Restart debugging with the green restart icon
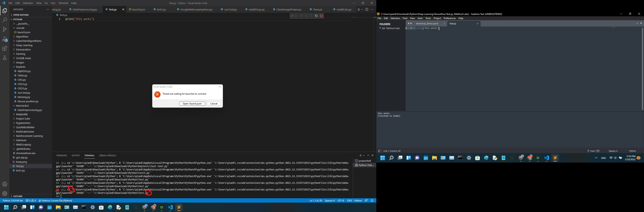 (x=316, y=16)
